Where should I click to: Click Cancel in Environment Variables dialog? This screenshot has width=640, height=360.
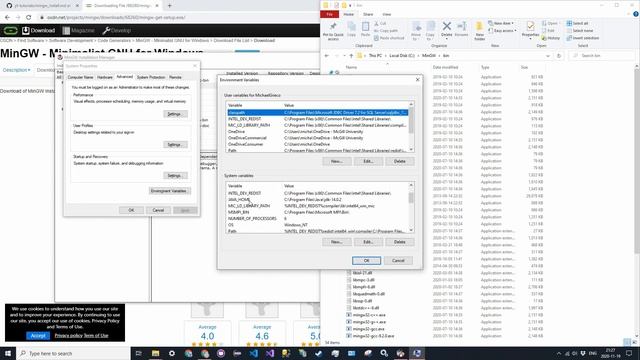pos(398,260)
